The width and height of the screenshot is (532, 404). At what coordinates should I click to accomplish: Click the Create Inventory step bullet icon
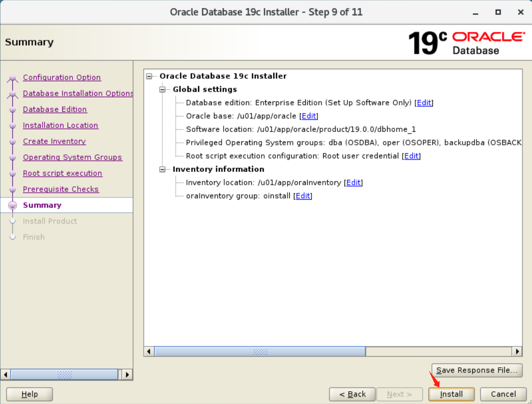[13, 142]
